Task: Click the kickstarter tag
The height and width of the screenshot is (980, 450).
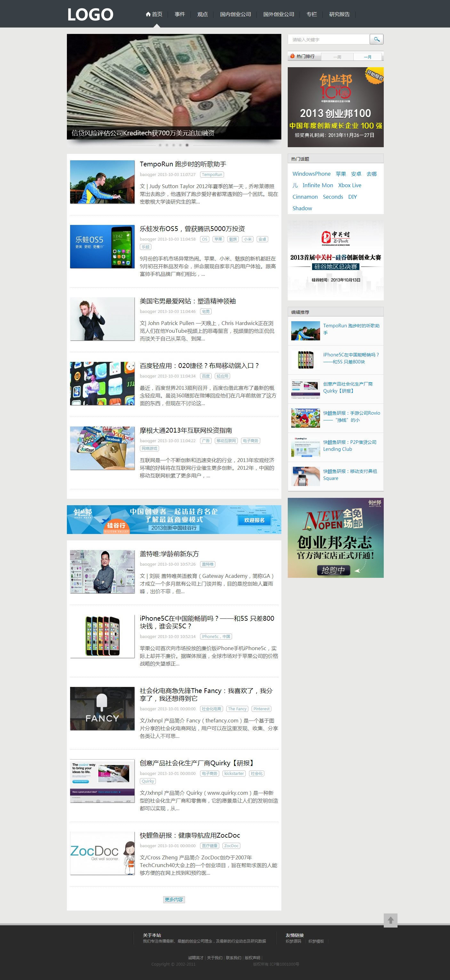Action: tap(234, 773)
